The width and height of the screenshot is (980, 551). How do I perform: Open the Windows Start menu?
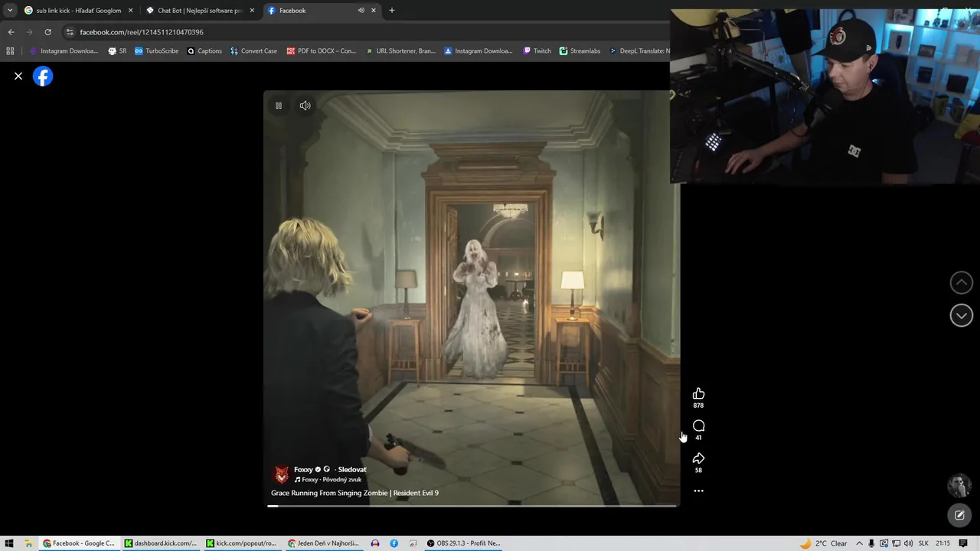pyautogui.click(x=9, y=543)
